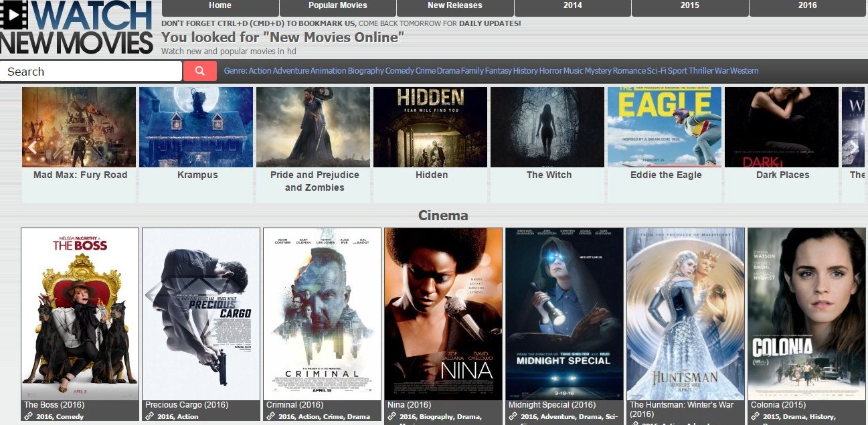Viewport: 868px width, 425px height.
Task: Click the link icon under Colonia (2015)
Action: [x=755, y=416]
